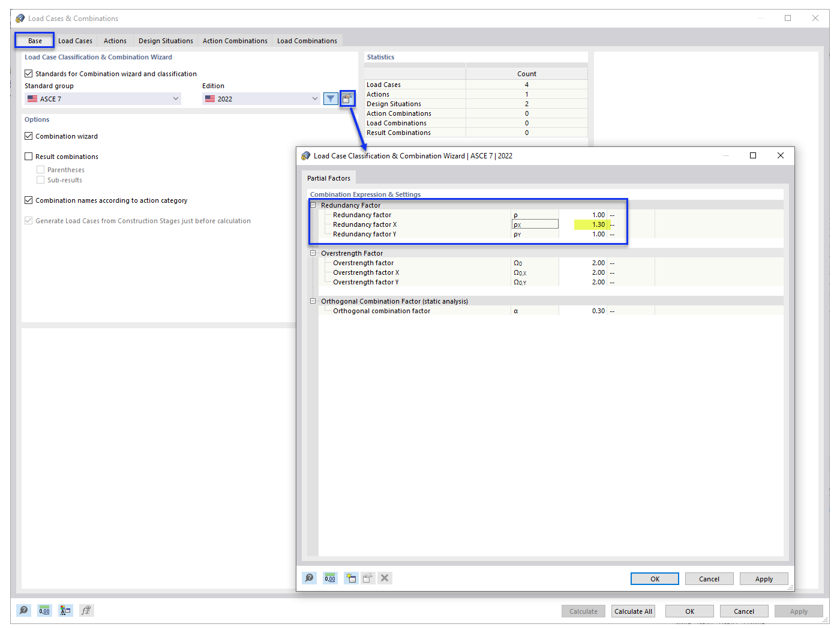
Task: Go to the Load Combinations tab
Action: coord(307,41)
